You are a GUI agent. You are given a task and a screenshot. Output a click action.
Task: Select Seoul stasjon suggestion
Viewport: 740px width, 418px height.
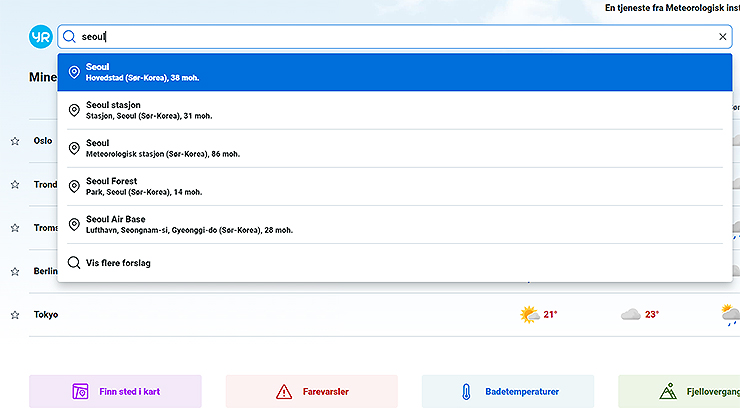pyautogui.click(x=395, y=110)
